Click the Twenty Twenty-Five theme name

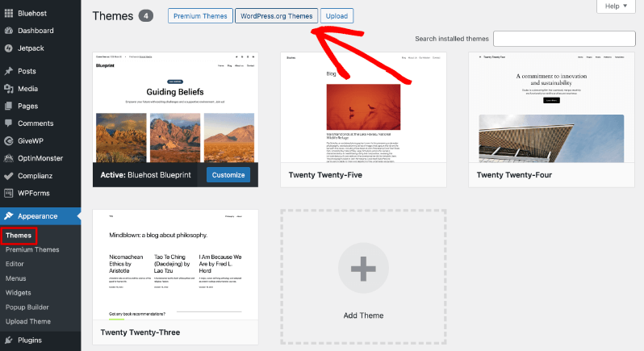coord(325,175)
